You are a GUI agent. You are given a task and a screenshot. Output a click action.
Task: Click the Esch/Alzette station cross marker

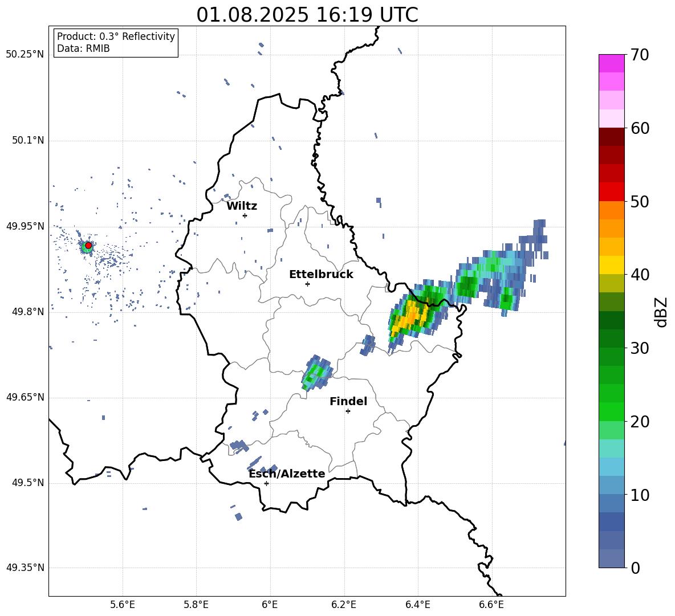266,483
